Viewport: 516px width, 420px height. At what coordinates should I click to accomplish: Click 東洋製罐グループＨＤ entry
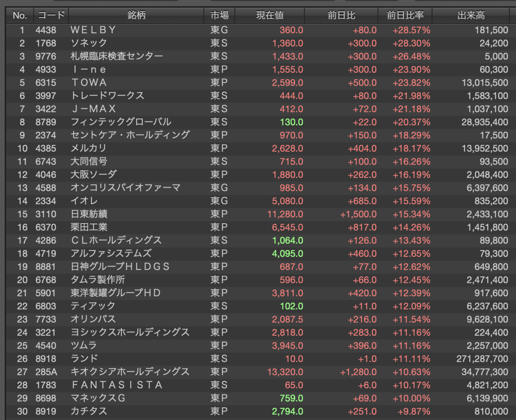pyautogui.click(x=115, y=292)
